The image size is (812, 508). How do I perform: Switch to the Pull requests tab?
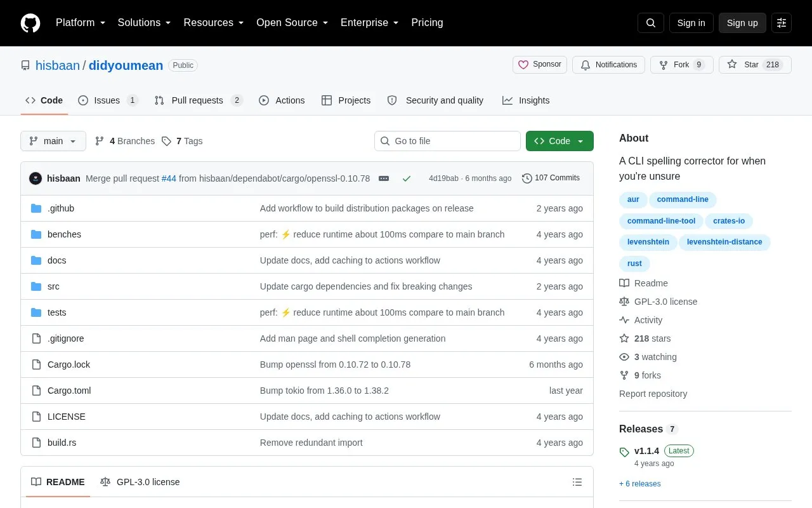click(x=199, y=100)
